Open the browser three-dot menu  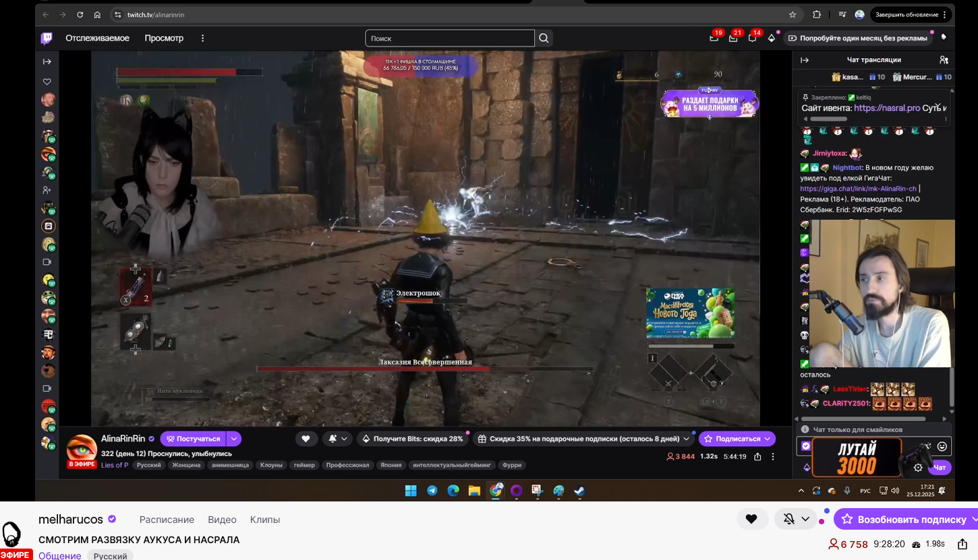click(944, 15)
